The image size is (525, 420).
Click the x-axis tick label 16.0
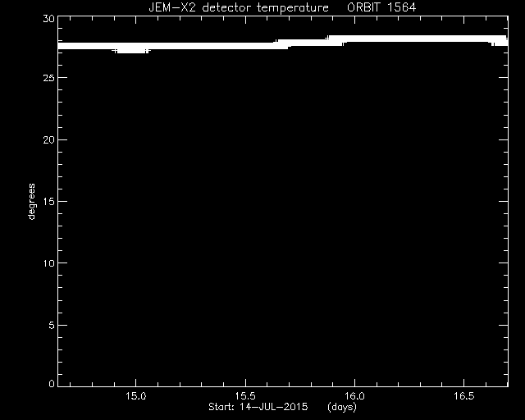click(354, 396)
